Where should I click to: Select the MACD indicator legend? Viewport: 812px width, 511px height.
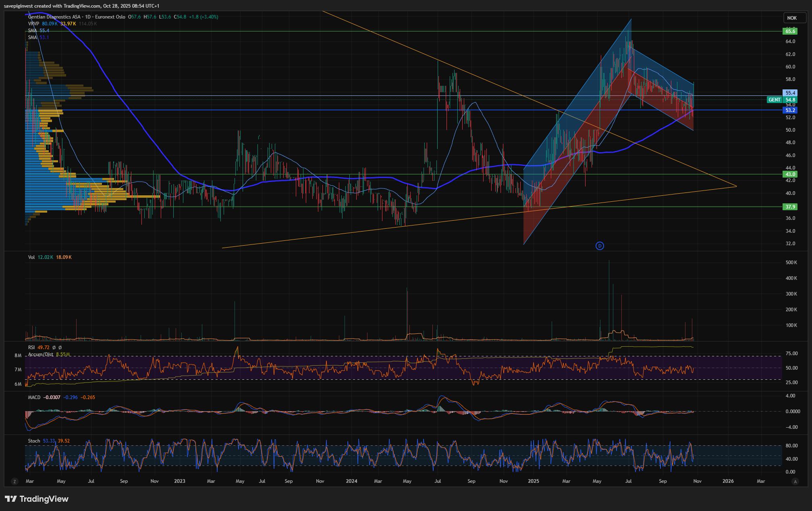[x=34, y=397]
